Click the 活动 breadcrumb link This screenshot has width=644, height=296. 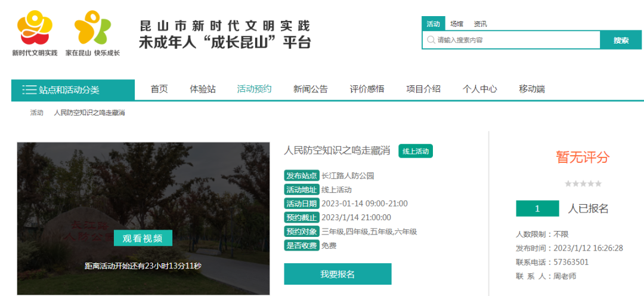(37, 112)
